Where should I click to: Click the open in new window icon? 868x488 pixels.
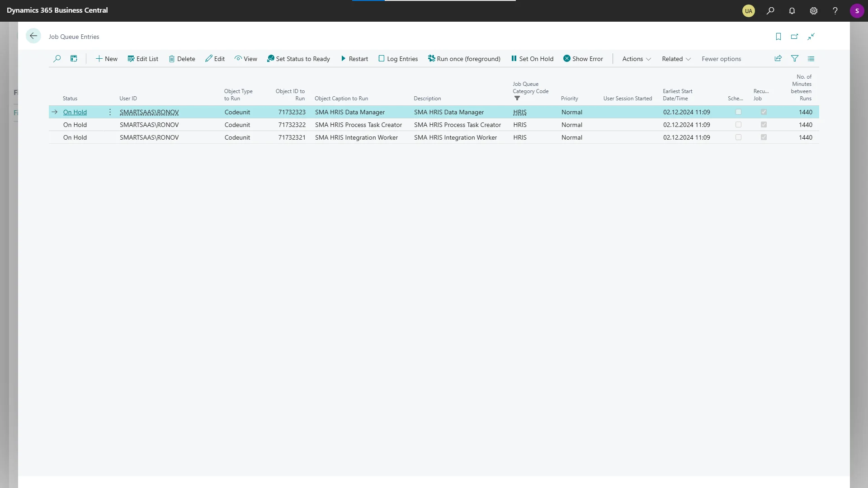794,37
